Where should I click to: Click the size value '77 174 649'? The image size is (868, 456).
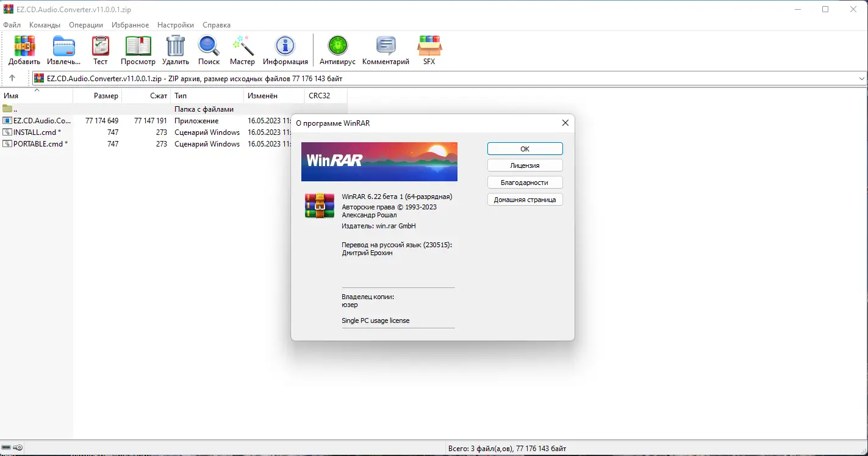[x=102, y=121]
